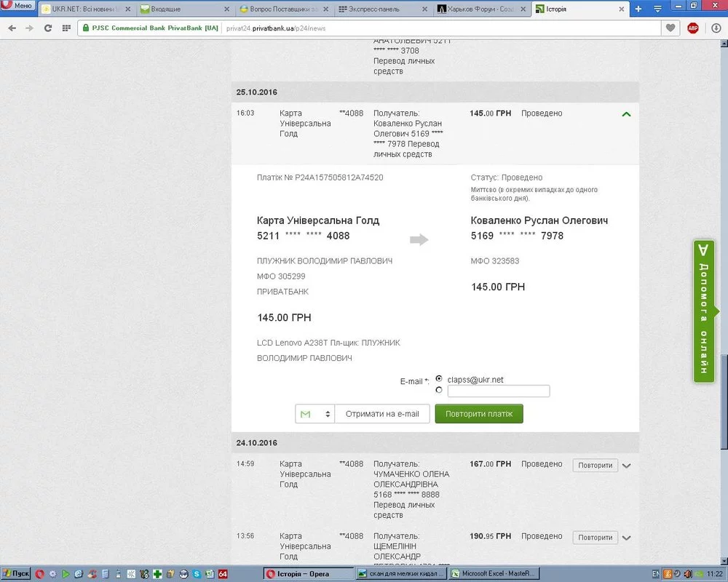The width and height of the screenshot is (728, 582).
Task: Switch to скан для мелких кидал taskbar window
Action: [401, 574]
